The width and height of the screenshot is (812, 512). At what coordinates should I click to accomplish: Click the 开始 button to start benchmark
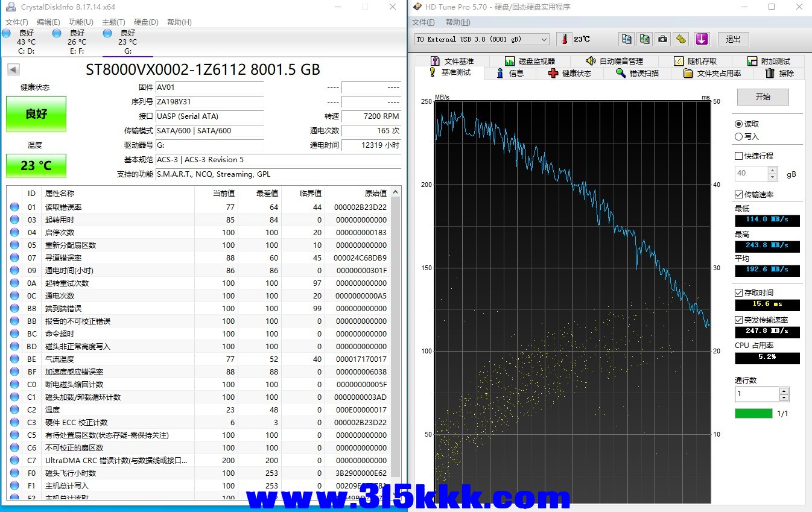[x=763, y=96]
